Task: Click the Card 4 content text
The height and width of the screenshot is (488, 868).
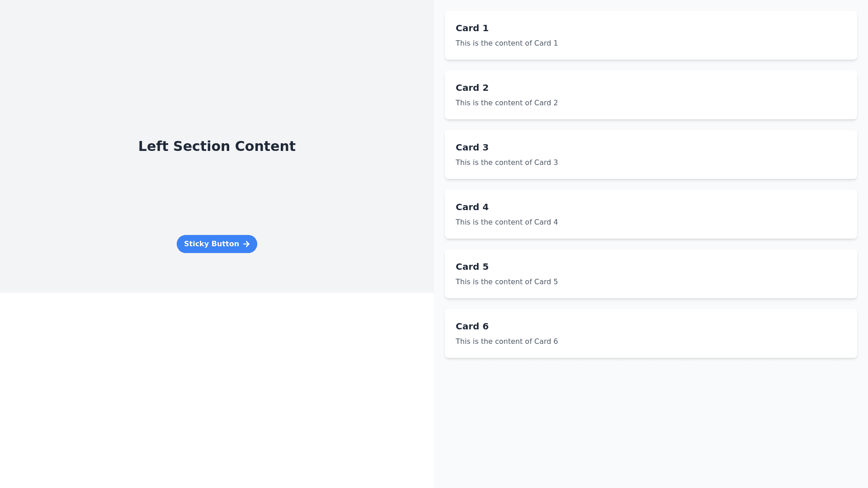Action: (x=506, y=222)
